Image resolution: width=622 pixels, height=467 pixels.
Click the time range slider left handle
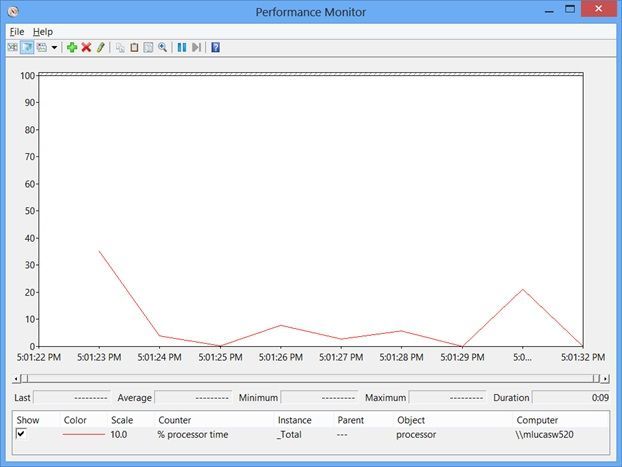tap(25, 379)
